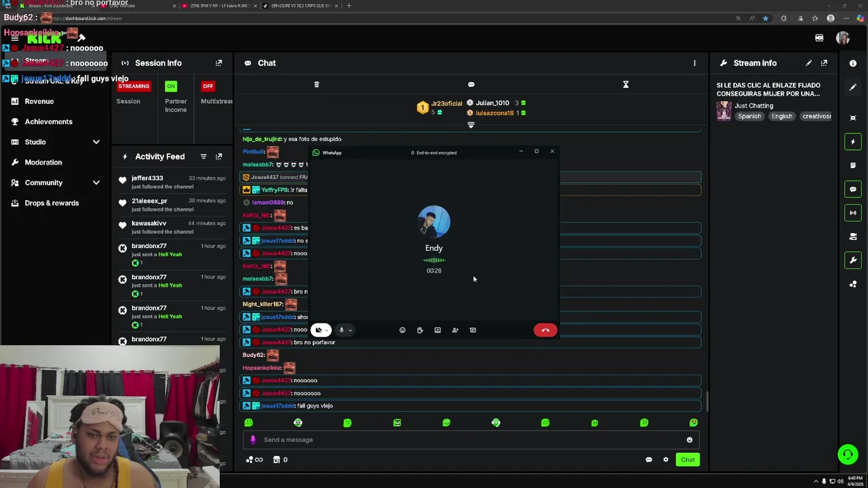The height and width of the screenshot is (488, 868).
Task: Toggle the camera in the WhatsApp call
Action: [x=319, y=330]
